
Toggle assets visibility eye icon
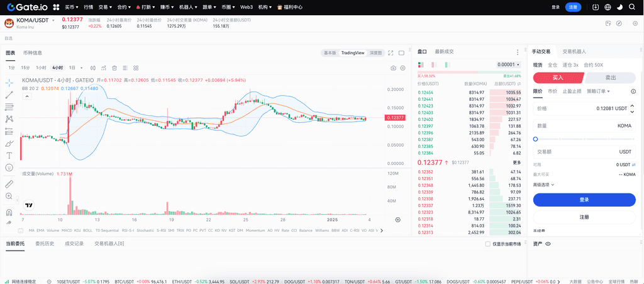(548, 244)
